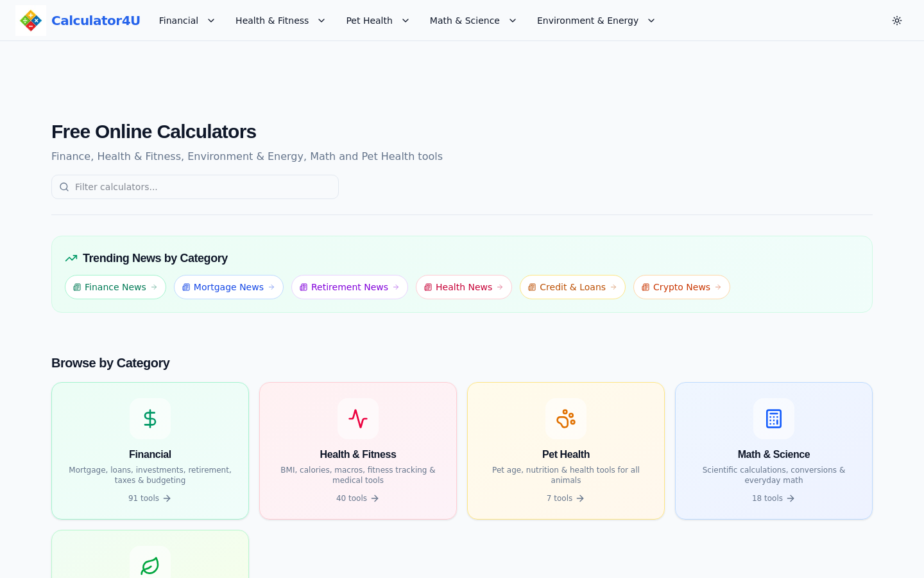The image size is (924, 578).
Task: Click the arrow next to 7 tools
Action: [580, 498]
